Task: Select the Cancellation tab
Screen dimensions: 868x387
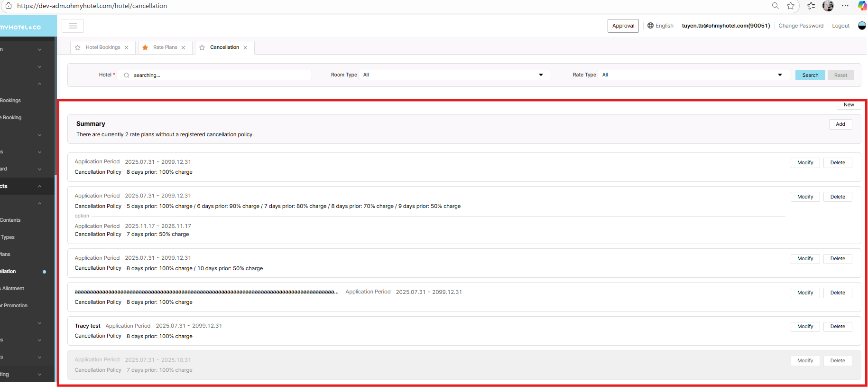Action: tap(224, 47)
